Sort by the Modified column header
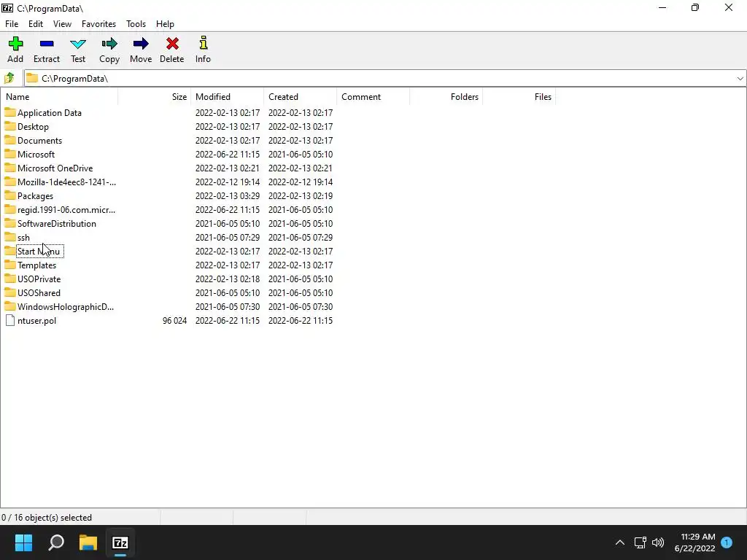The height and width of the screenshot is (560, 747). 228,97
